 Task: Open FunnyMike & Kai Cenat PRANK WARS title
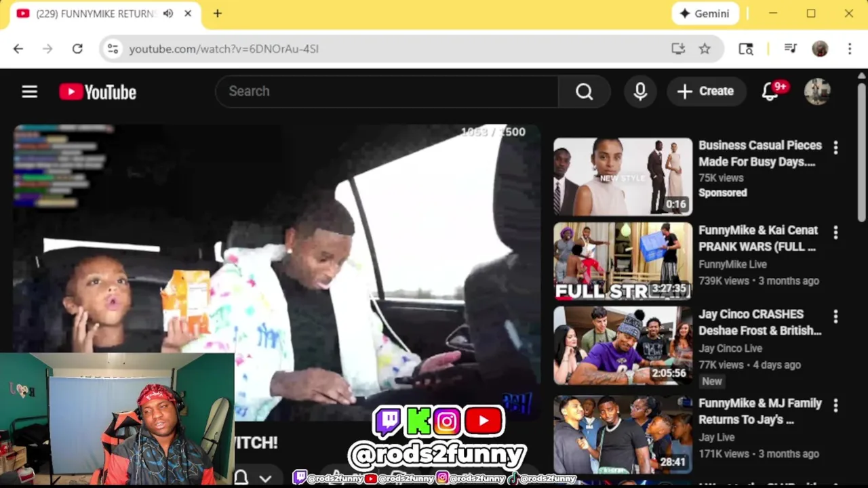point(758,238)
